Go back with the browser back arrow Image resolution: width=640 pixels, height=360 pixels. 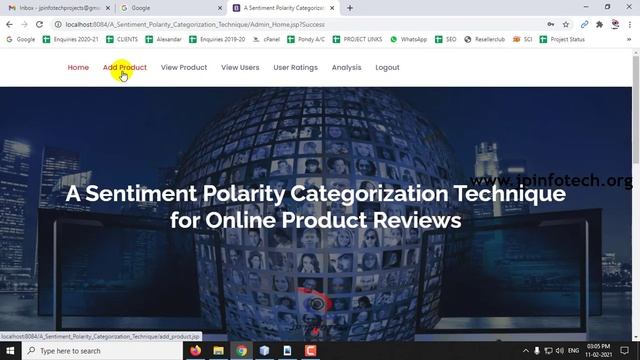point(9,24)
